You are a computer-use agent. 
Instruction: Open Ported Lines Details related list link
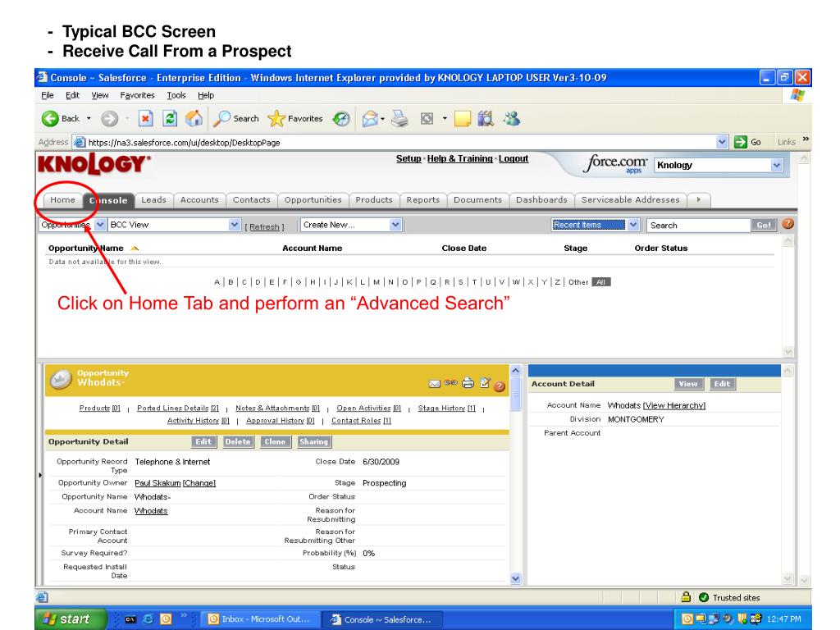coord(178,409)
